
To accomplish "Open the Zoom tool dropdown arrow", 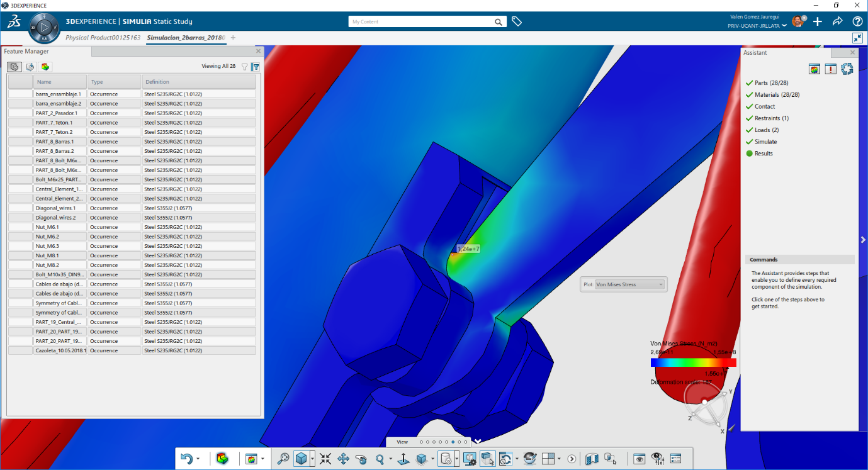I will 390,459.
